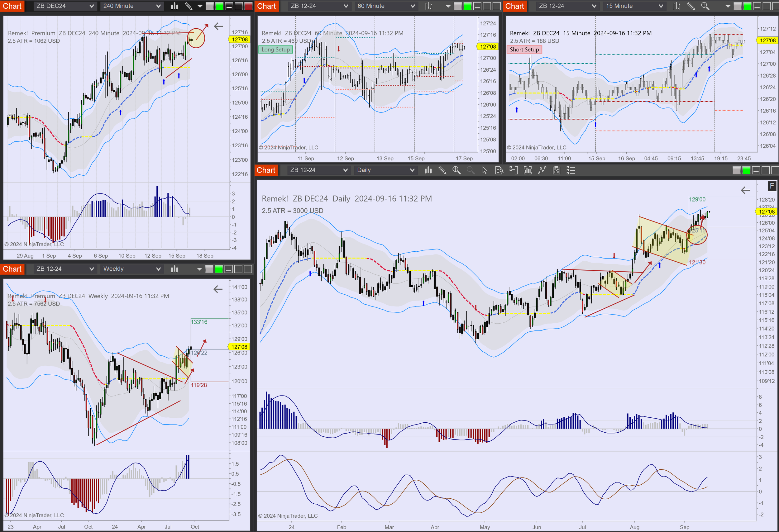Click the Long Setup label on the 60 Minute chart

pos(275,49)
